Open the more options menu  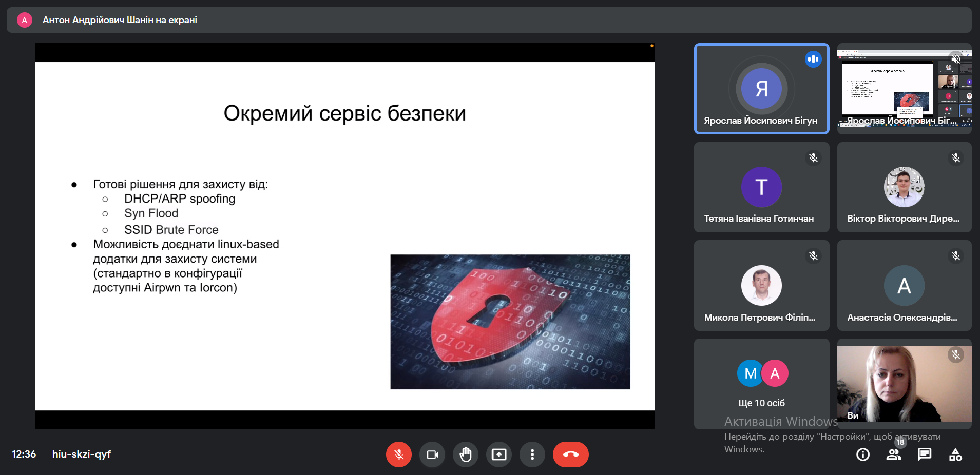click(x=532, y=454)
